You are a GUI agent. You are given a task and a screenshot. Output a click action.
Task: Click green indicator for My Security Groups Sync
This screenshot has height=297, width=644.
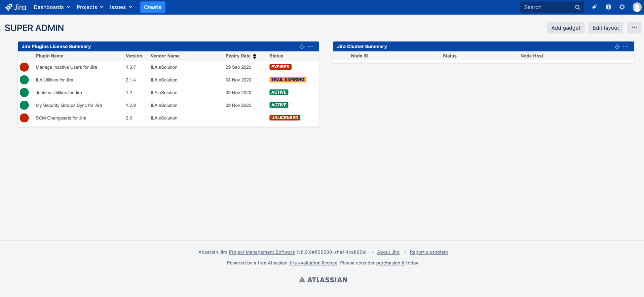coord(24,105)
